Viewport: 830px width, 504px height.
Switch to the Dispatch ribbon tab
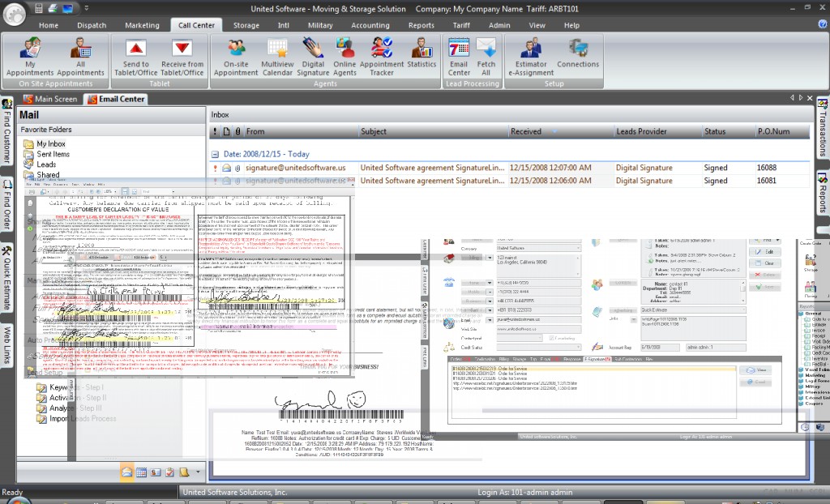pyautogui.click(x=92, y=25)
